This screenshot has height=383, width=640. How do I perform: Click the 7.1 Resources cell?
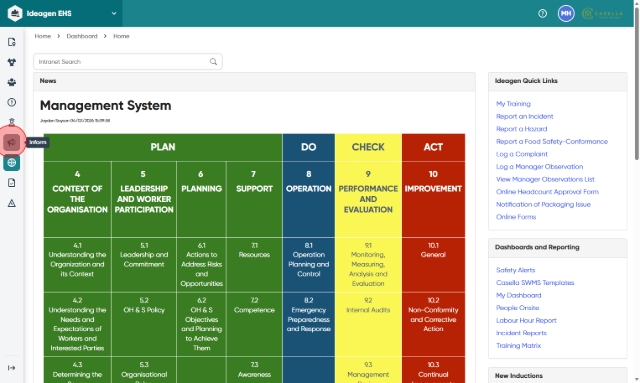[x=254, y=265]
